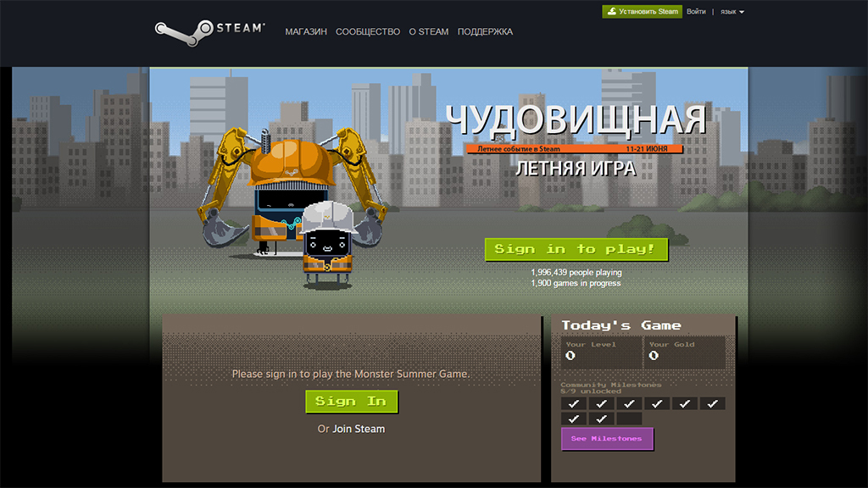Click the empty unchecked milestone box
The image size is (868, 488).
pos(629,419)
